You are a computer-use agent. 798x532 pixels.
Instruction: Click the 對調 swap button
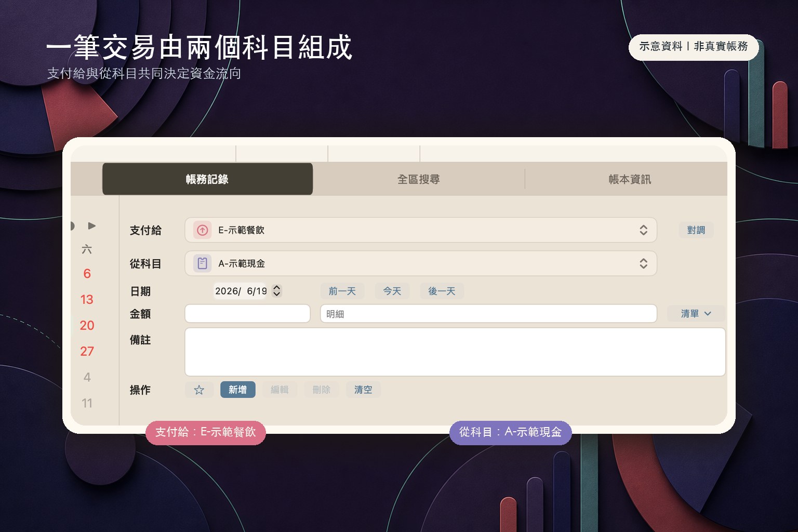[x=696, y=230]
